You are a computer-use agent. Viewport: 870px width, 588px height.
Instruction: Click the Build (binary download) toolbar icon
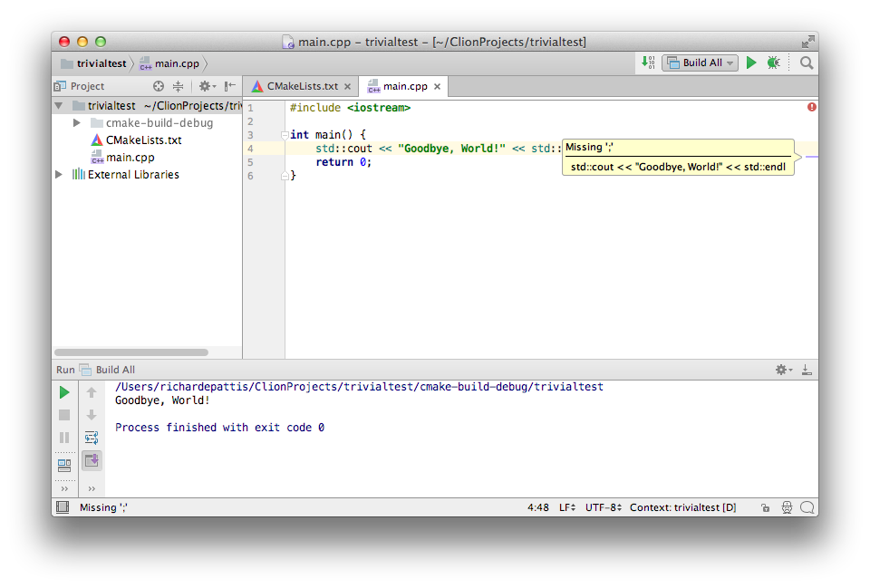tap(648, 63)
